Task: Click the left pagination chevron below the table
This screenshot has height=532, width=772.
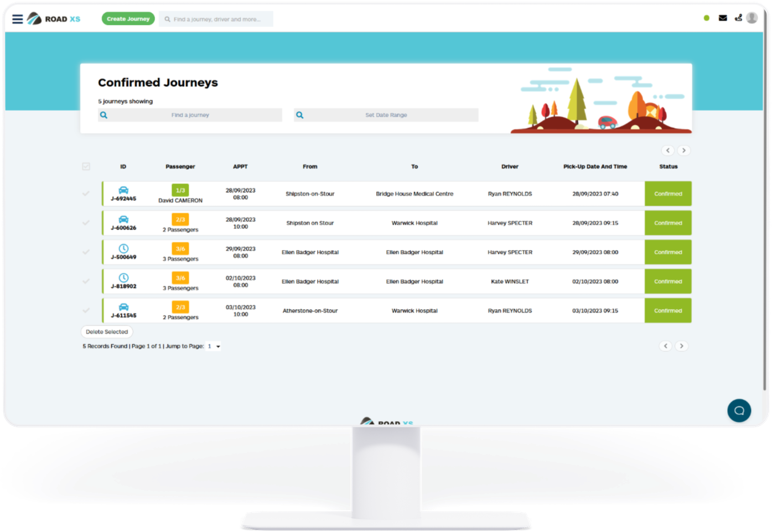Action: click(x=666, y=346)
